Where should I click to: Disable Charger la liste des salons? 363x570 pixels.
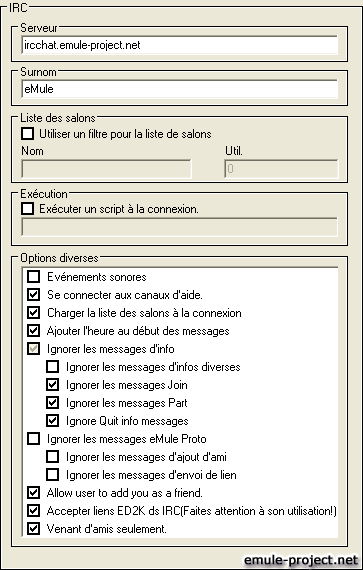click(33, 313)
